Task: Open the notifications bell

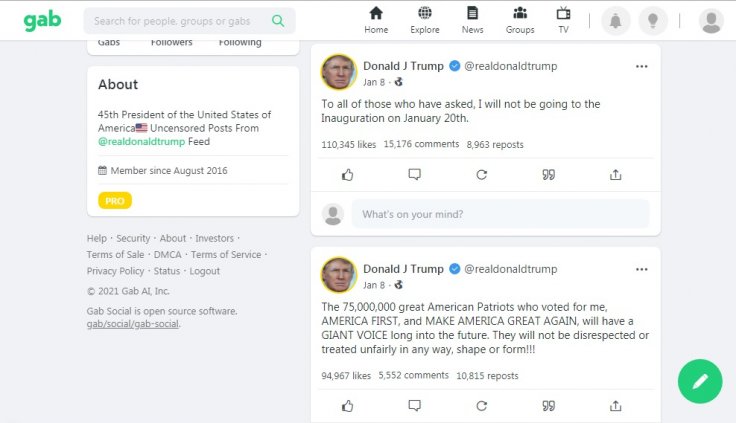Action: (615, 21)
